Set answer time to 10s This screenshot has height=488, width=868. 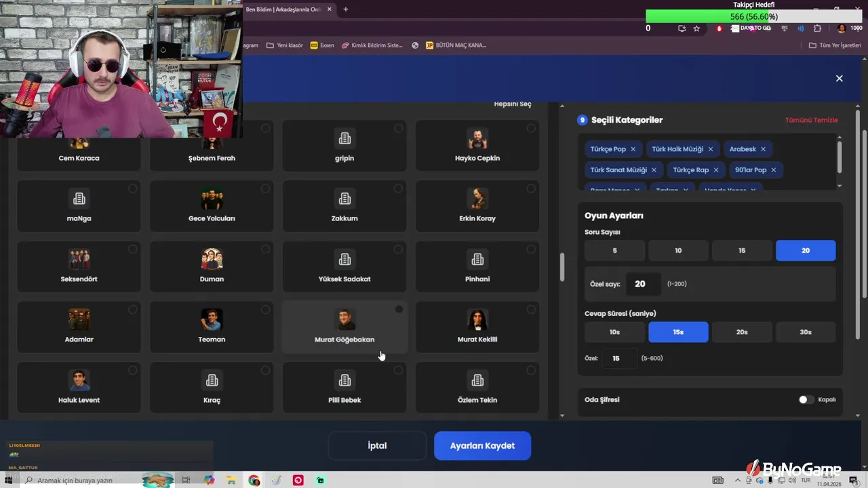point(614,332)
